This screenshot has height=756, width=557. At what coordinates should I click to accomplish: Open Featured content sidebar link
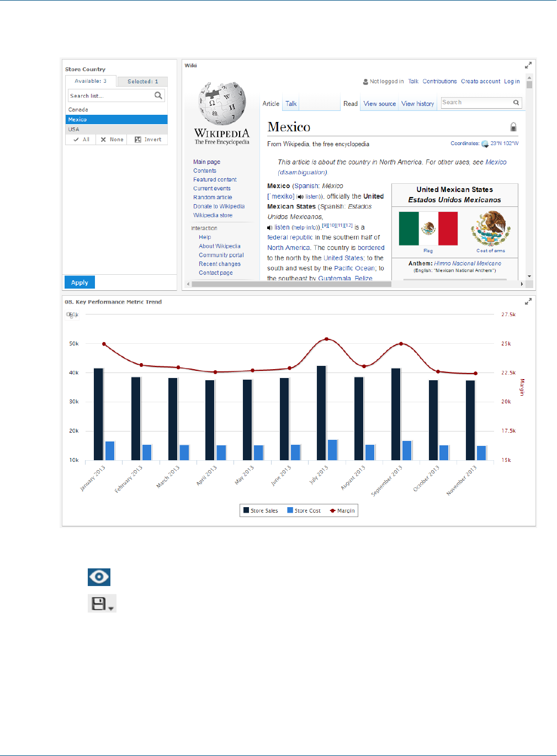(x=215, y=180)
